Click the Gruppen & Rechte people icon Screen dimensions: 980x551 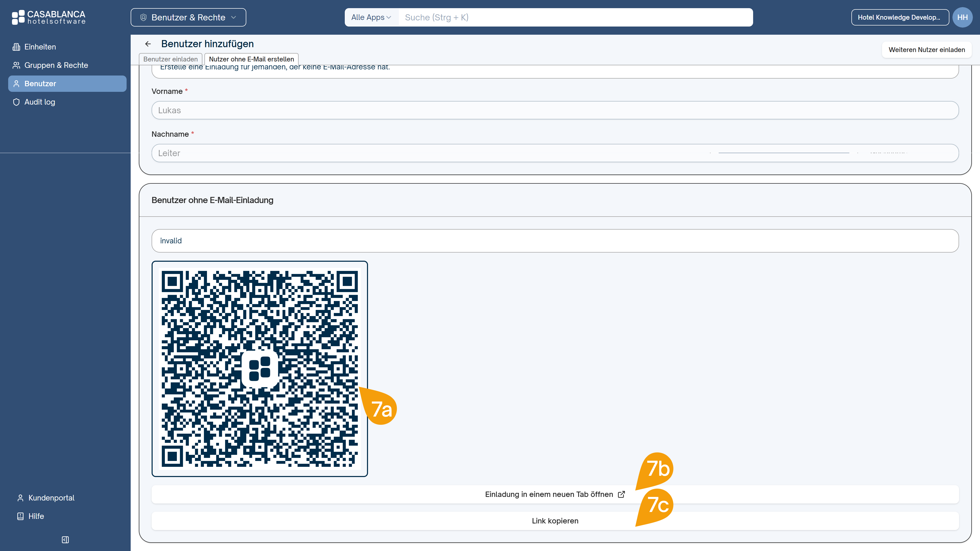coord(16,65)
